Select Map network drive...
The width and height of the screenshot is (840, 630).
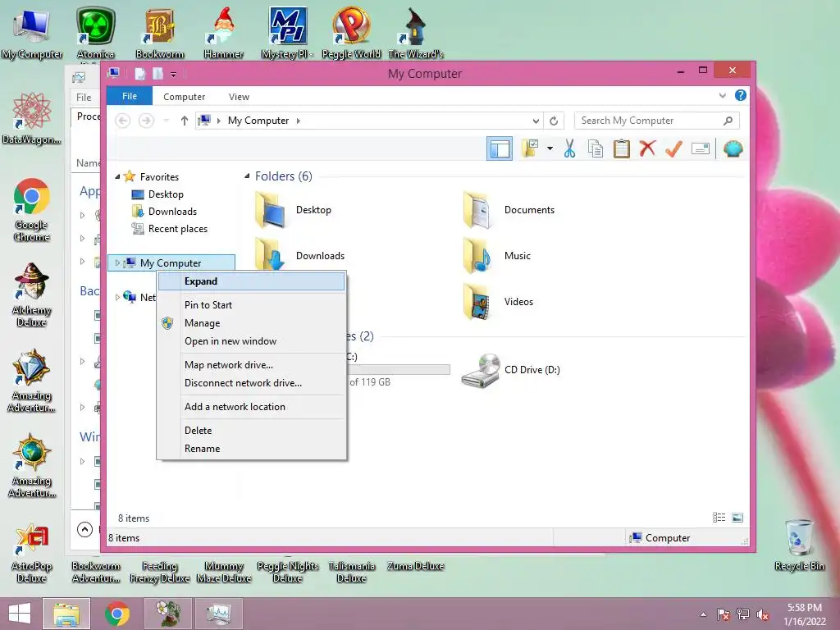251,365
